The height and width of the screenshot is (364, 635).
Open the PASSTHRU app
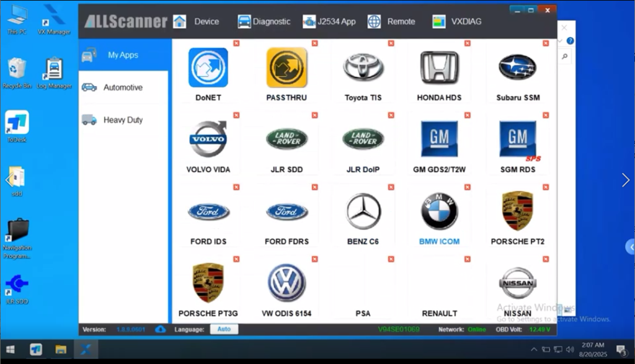click(x=286, y=68)
